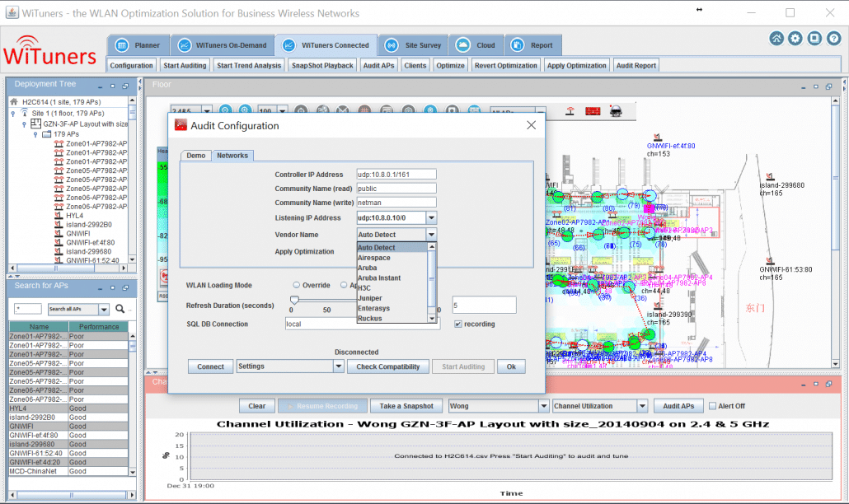Select the red antenna AP tool in Floor toolbar
849x504 pixels.
pos(570,111)
